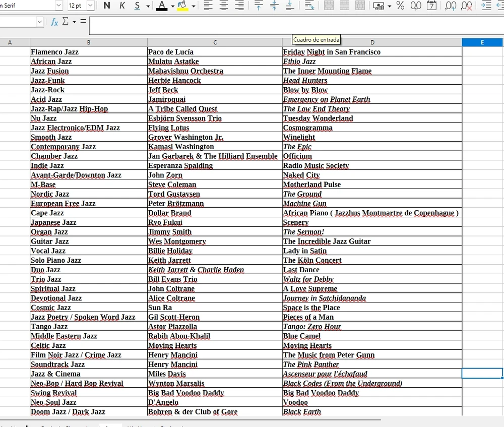Click the 'A Love Supreme' cell
Screen dimensions: 504x427
(372, 289)
